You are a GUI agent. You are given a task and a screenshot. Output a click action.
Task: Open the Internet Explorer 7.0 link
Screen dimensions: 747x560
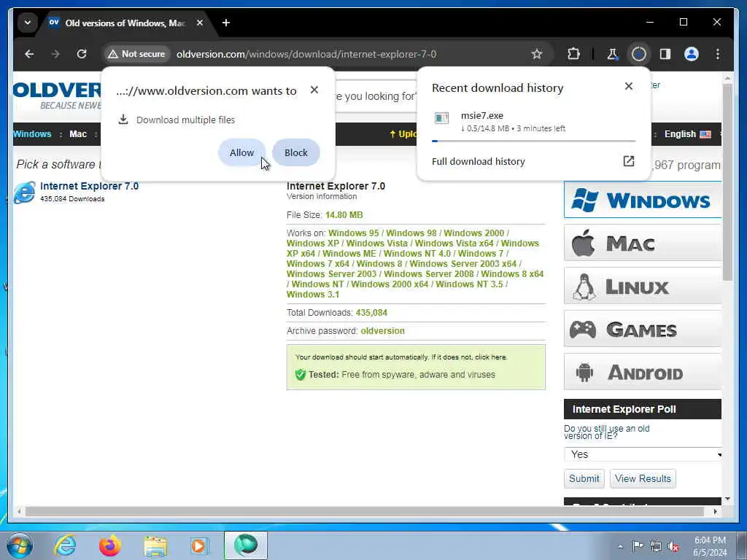[89, 186]
